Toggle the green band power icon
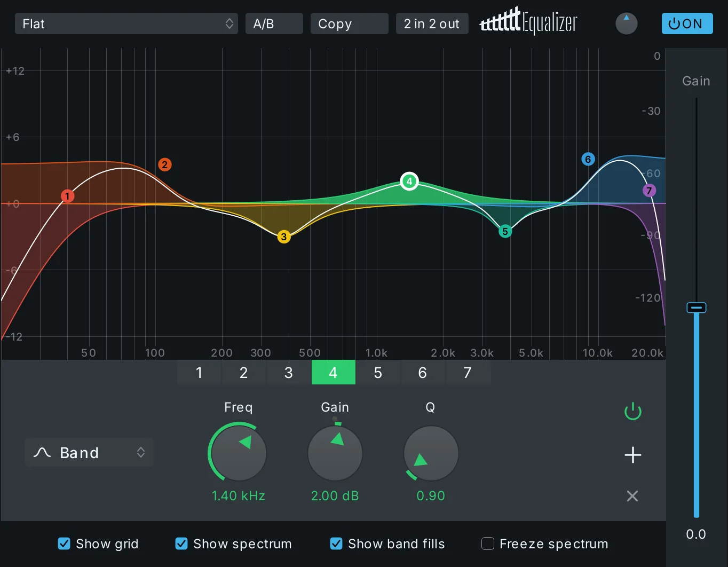Image resolution: width=728 pixels, height=567 pixels. 633,412
